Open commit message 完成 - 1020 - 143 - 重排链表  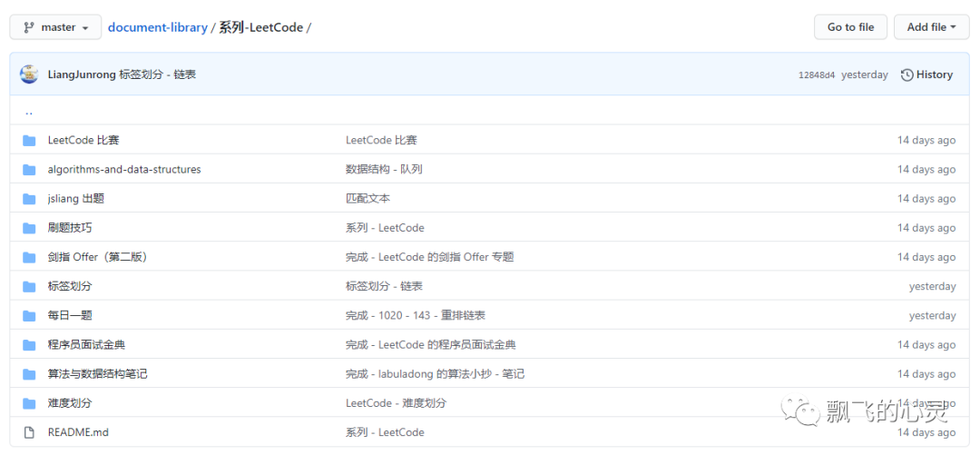pyautogui.click(x=416, y=315)
